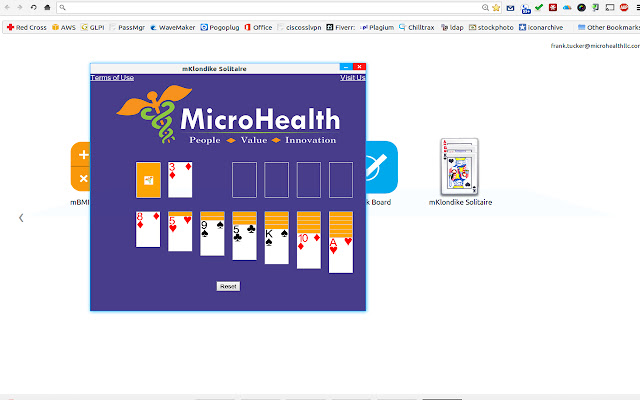Click the mKlondike Solitaire title bar
Image resolution: width=640 pixels, height=400 pixels.
coord(215,69)
